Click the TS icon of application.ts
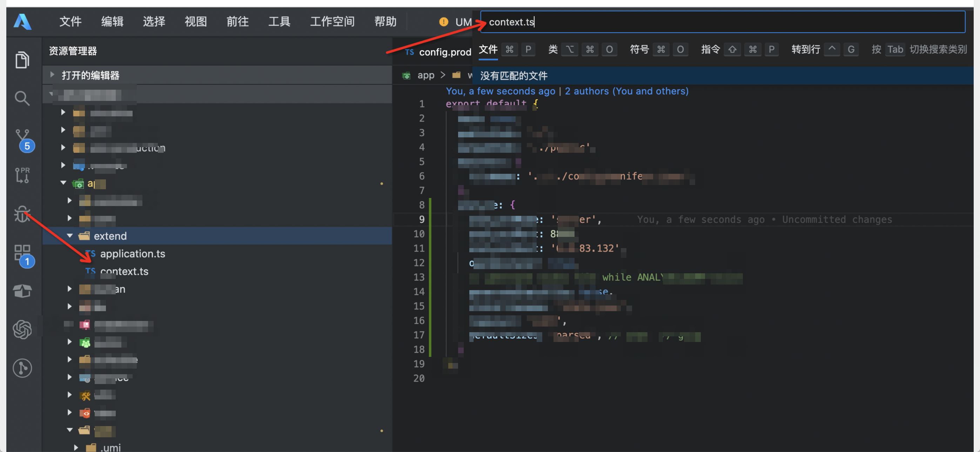This screenshot has width=980, height=452. click(x=90, y=254)
